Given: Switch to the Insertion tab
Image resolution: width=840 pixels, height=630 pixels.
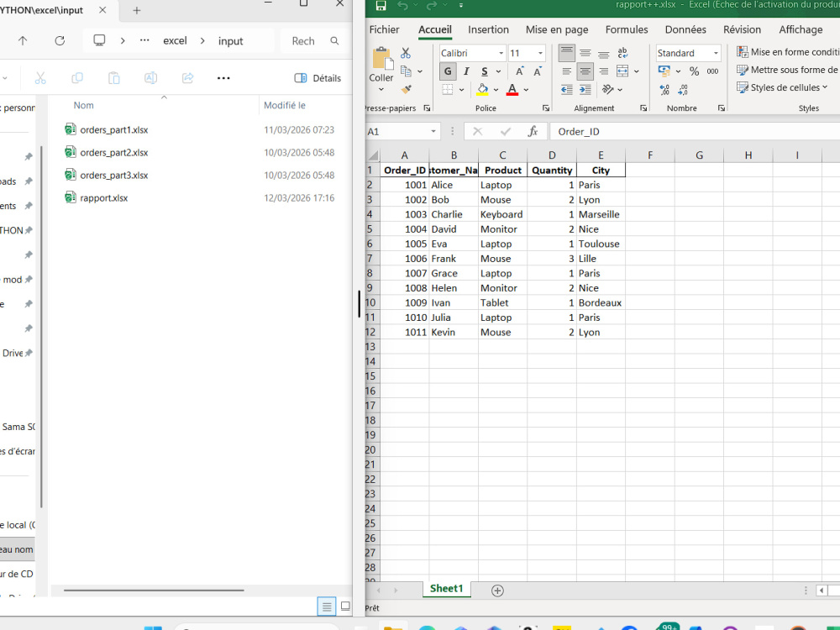Looking at the screenshot, I should click(x=488, y=29).
